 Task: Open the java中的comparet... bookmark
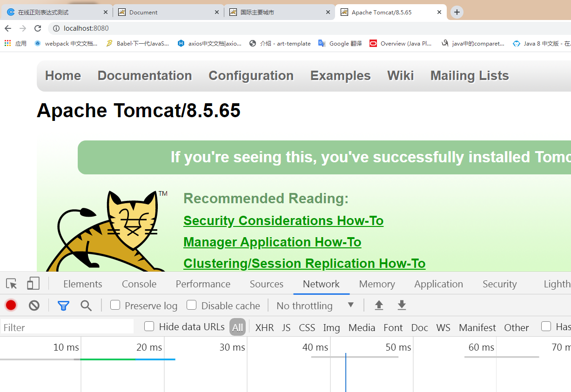473,43
